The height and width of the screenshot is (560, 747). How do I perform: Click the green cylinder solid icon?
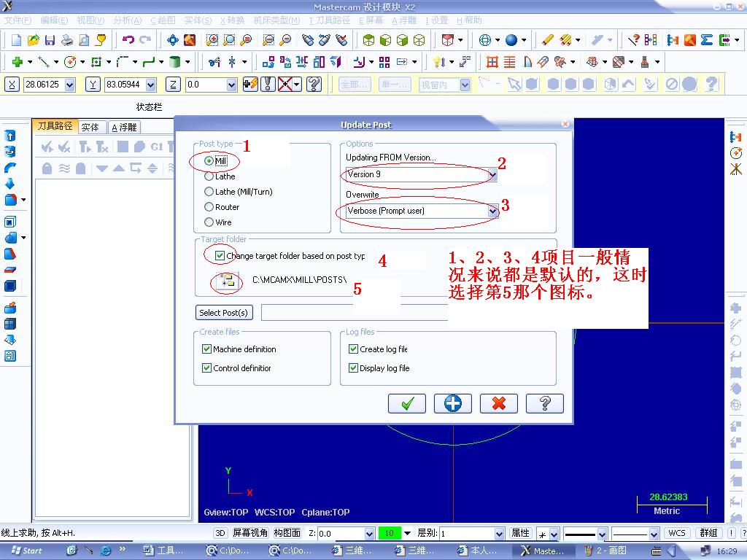tap(175, 62)
